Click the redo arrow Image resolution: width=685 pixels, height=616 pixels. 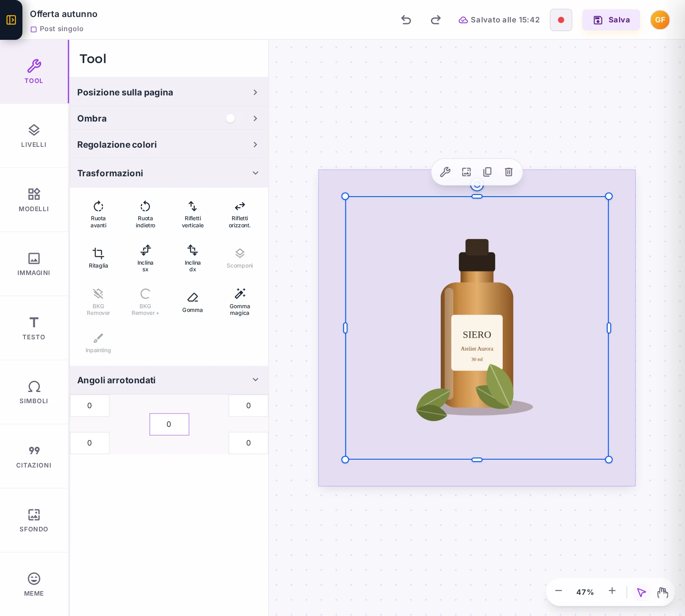[x=435, y=20]
